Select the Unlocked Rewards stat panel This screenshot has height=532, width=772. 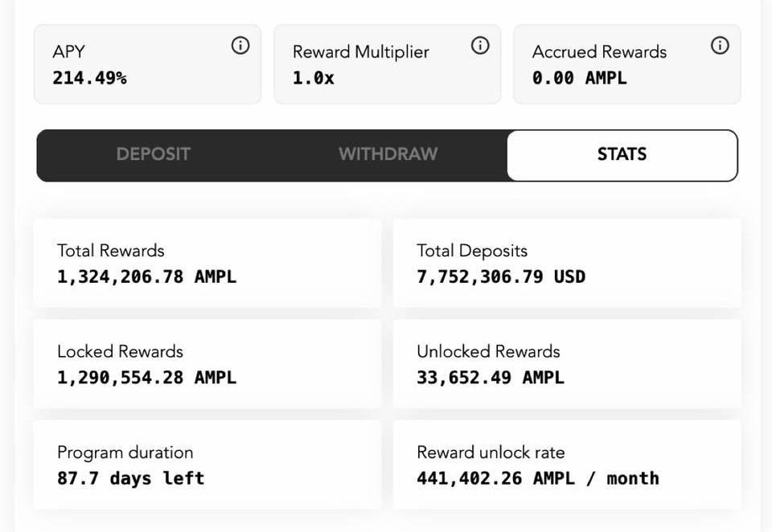567,364
